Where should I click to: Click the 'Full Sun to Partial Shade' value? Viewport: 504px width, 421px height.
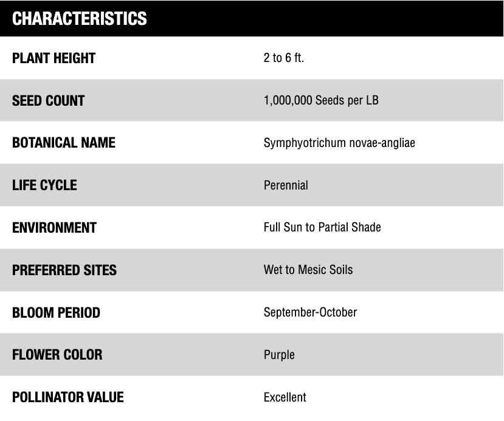[322, 228]
